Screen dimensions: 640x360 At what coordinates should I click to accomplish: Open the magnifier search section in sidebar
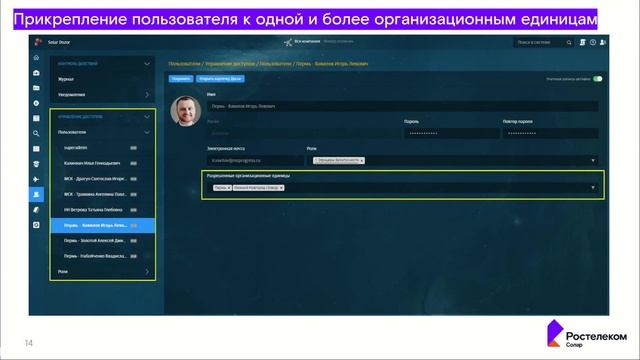[36, 133]
